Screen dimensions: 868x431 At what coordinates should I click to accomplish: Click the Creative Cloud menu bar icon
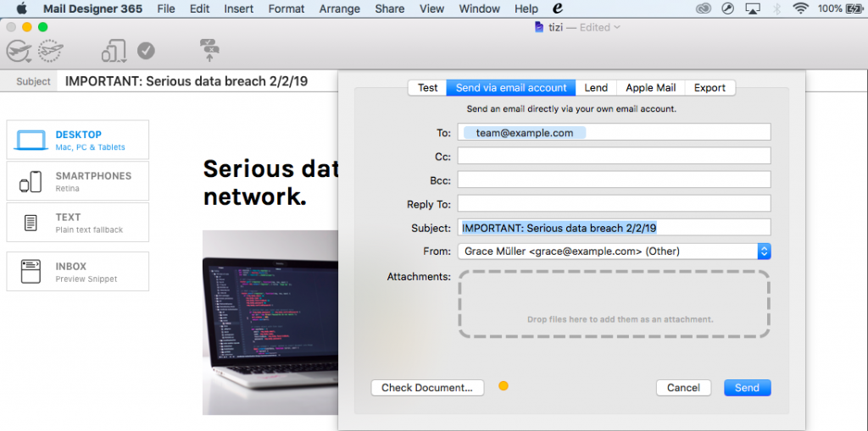(704, 8)
